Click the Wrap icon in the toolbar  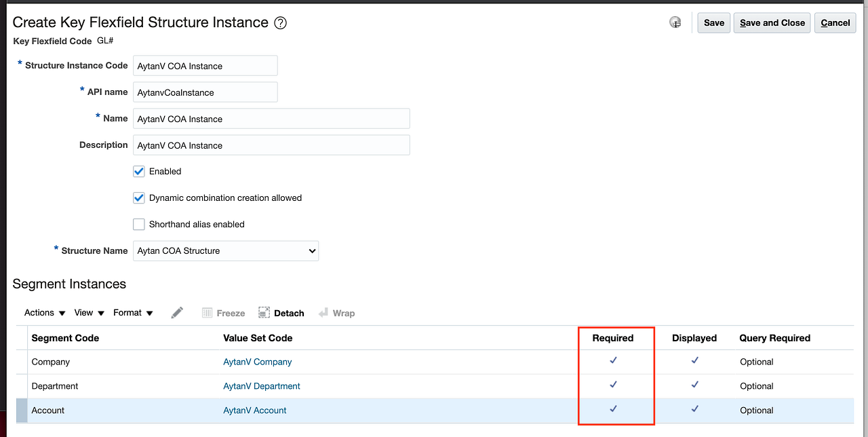click(324, 313)
